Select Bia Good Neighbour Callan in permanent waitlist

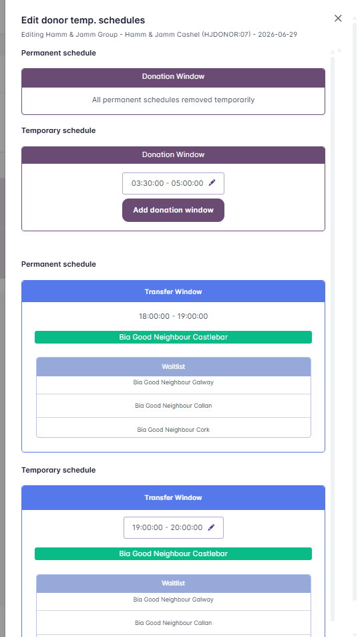[x=173, y=406]
